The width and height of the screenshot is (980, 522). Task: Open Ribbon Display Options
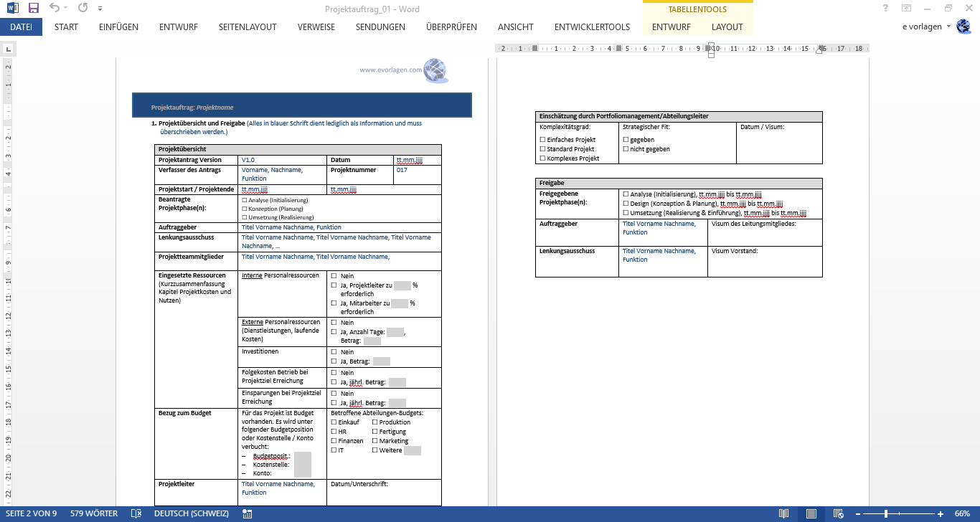coord(907,9)
